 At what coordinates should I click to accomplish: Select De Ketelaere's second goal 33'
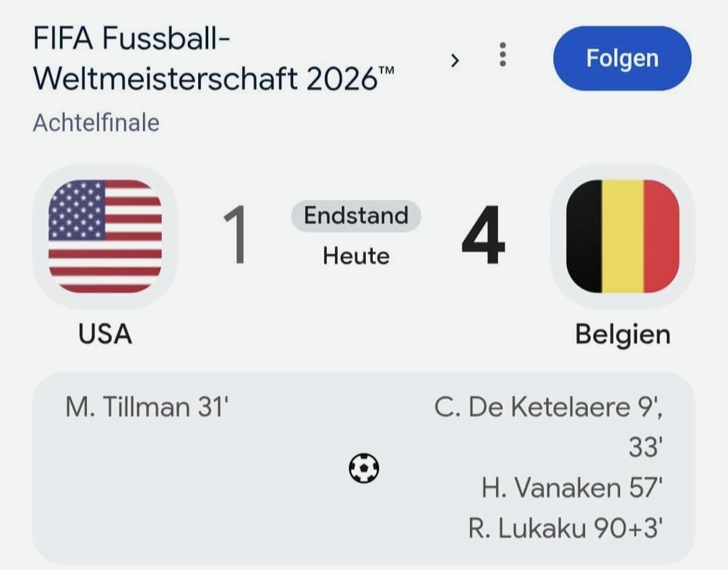(646, 447)
